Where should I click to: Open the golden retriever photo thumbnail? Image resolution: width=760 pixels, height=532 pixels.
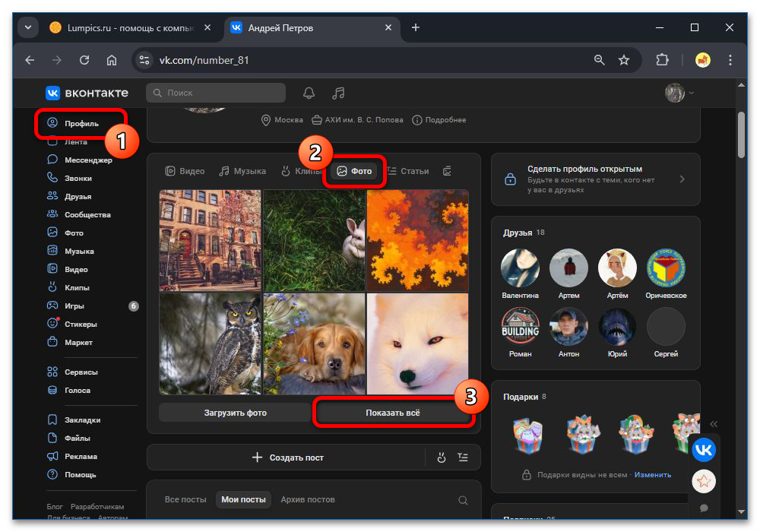[x=314, y=344]
